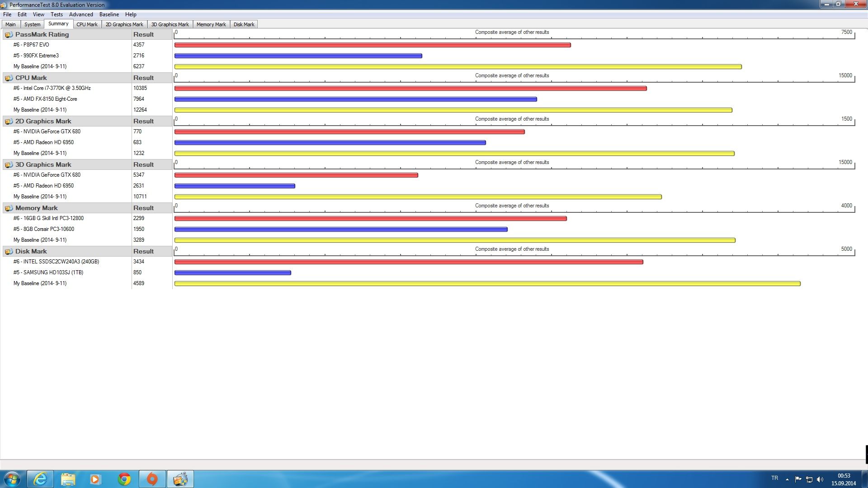Click the PassMark Rating section icon
Viewport: 868px width, 488px height.
coord(9,35)
